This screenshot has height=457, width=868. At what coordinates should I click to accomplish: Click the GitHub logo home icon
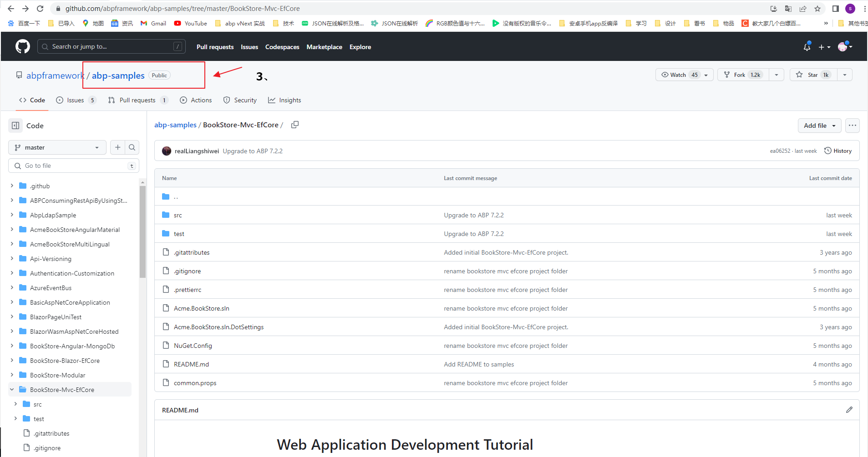coord(23,46)
